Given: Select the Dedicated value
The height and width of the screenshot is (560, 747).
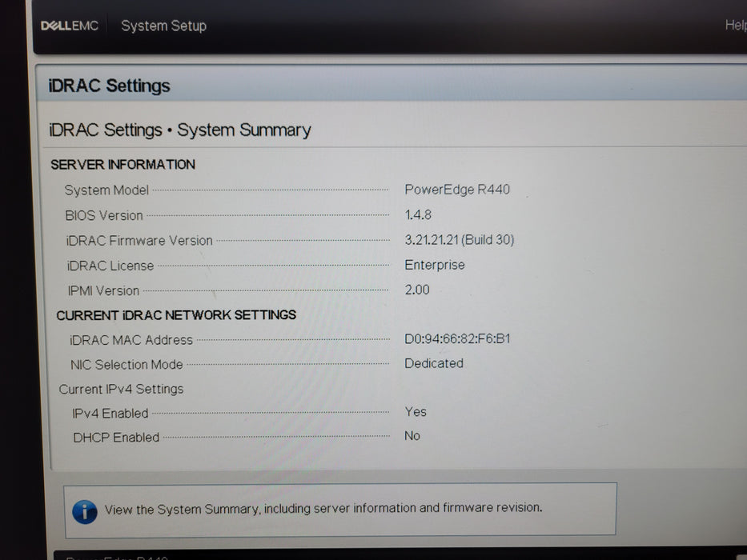Looking at the screenshot, I should click(x=433, y=363).
